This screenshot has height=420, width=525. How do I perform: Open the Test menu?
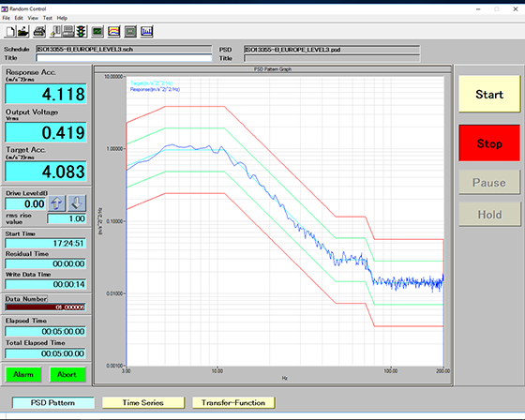[x=48, y=18]
